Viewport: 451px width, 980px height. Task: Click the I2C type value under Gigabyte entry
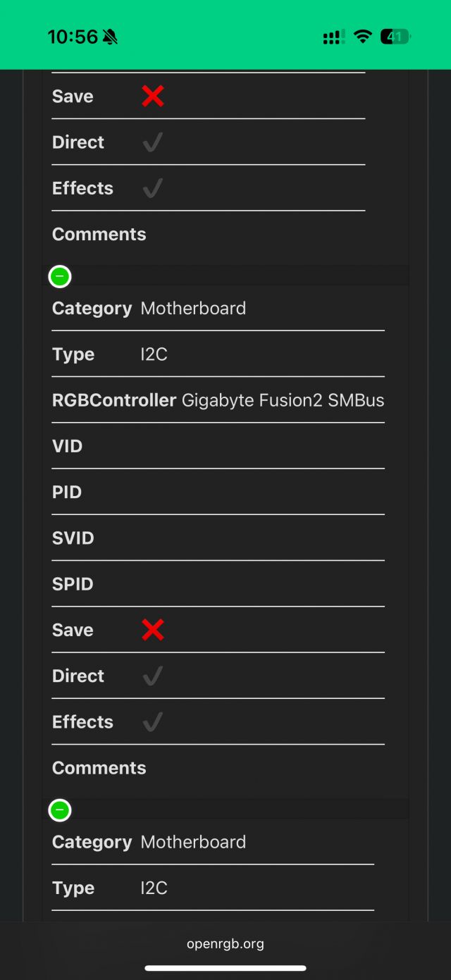pos(154,354)
